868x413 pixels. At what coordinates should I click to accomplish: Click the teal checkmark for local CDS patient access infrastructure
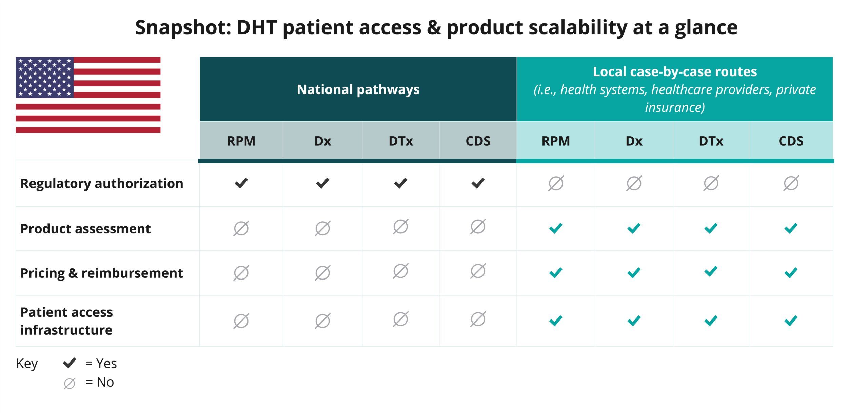[791, 321]
